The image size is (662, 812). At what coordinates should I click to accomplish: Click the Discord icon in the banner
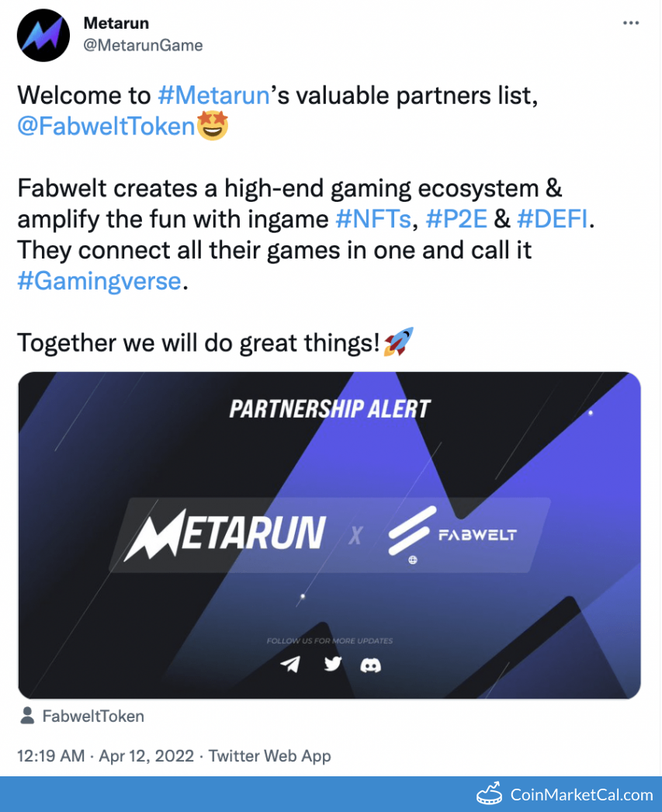coord(371,665)
